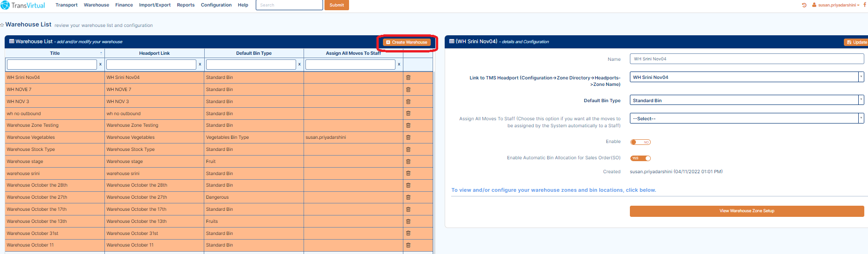
Task: Clear the Default Bin Type filter with x
Action: tap(299, 64)
